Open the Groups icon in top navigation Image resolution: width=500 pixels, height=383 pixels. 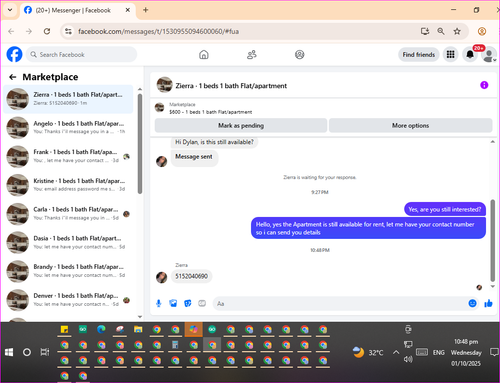[x=300, y=55]
